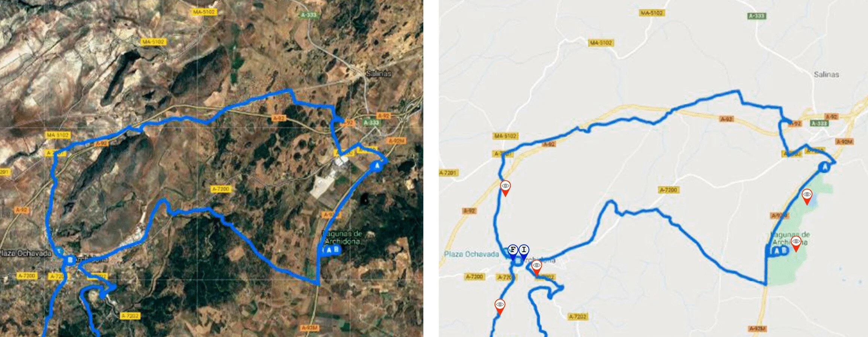Select the B waypoint at Archidona on the satellite map
Viewport: 868px width, 337px height.
coord(70,260)
